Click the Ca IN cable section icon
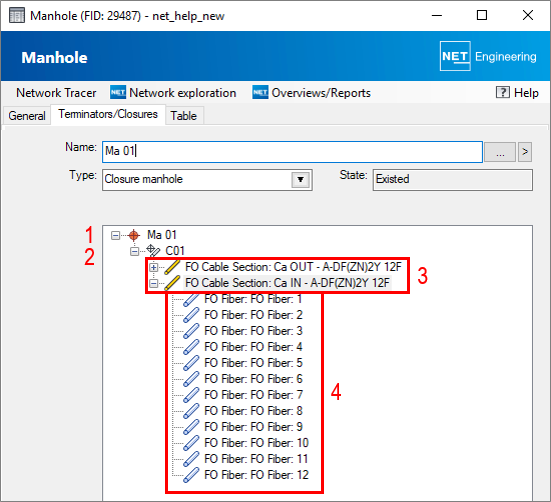 pos(172,283)
